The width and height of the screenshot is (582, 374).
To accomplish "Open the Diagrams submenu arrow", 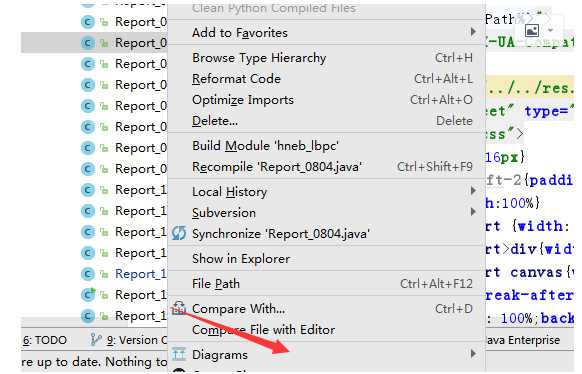I will click(473, 353).
